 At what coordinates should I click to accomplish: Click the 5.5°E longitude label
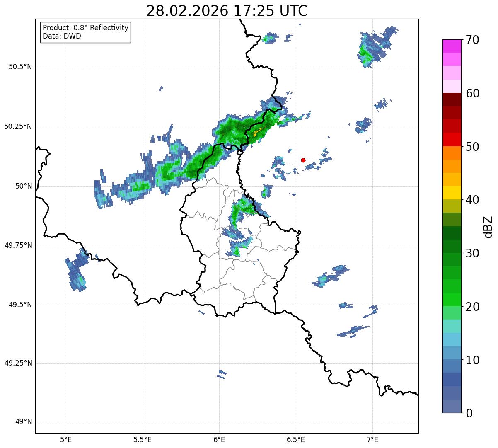[143, 440]
